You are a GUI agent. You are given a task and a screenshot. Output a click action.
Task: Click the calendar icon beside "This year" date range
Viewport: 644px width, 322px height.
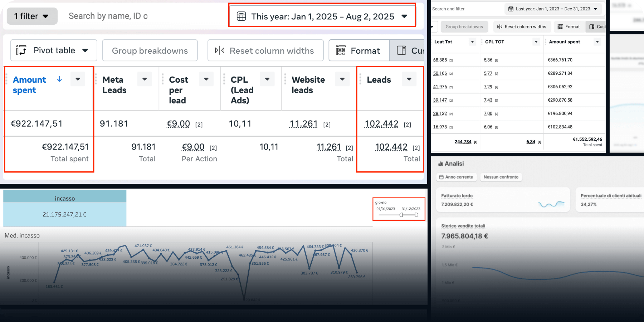(241, 16)
